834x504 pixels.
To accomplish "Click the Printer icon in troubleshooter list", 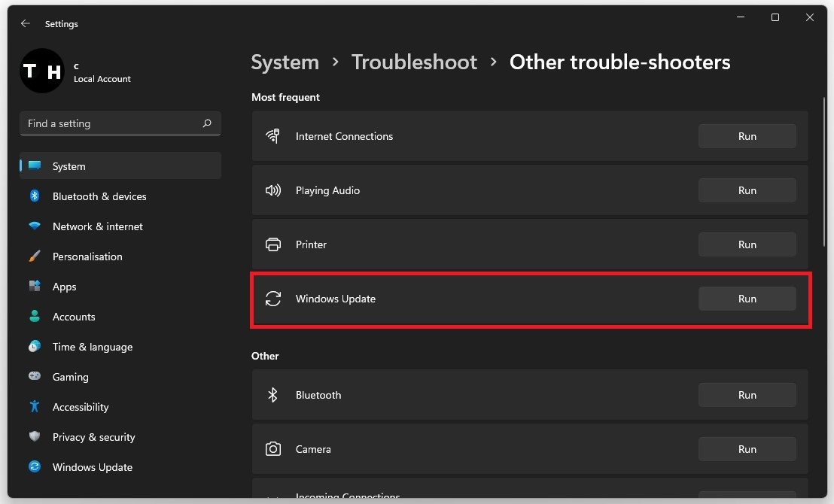I will [273, 244].
